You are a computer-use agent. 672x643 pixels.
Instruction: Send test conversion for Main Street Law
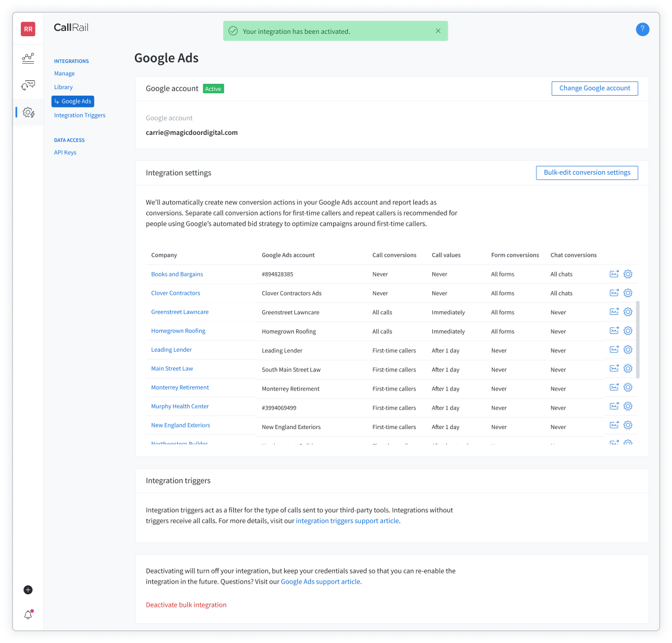[614, 368]
